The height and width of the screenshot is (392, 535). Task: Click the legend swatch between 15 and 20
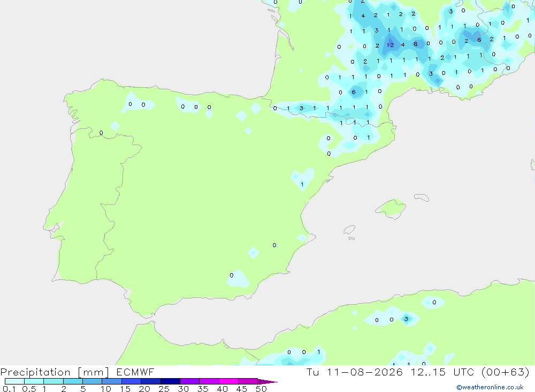[x=132, y=381]
